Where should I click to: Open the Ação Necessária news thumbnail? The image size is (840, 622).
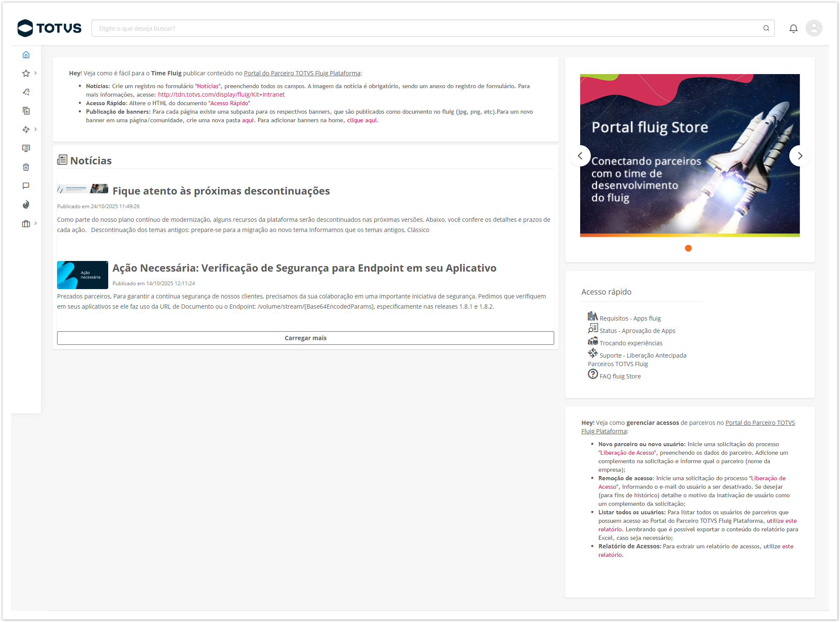(83, 275)
